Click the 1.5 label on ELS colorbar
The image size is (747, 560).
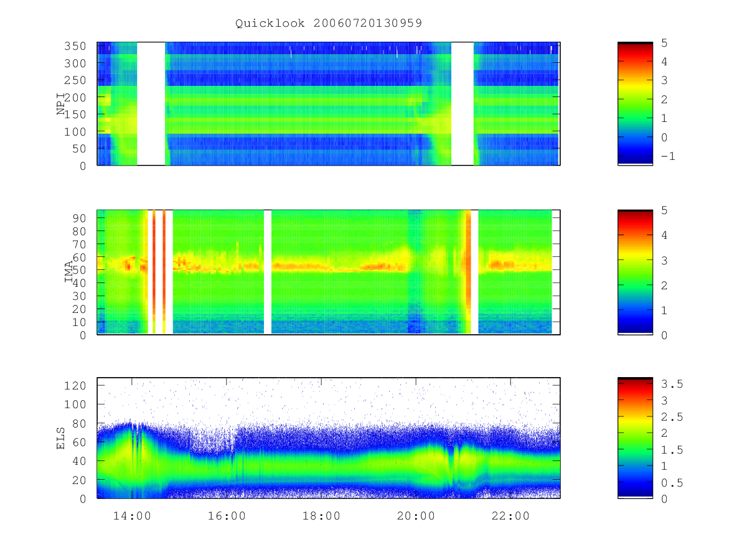tap(671, 450)
